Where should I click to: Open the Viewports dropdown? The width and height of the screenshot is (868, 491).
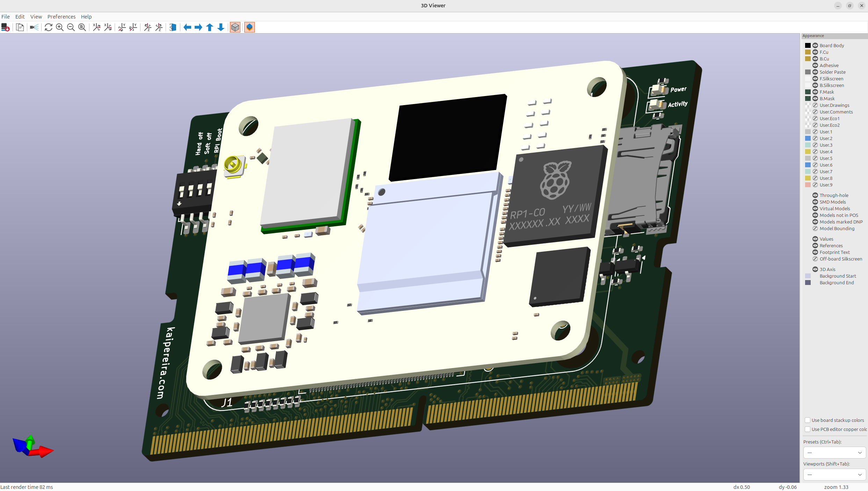coord(834,475)
